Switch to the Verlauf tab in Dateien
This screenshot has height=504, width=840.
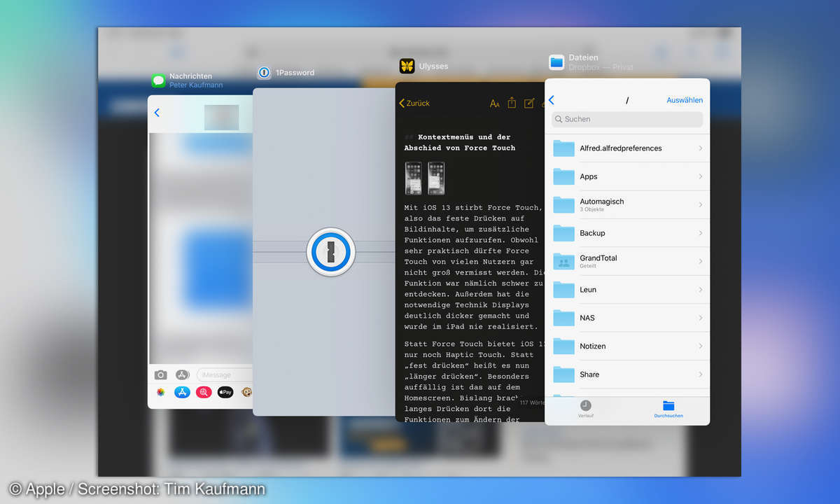586,409
